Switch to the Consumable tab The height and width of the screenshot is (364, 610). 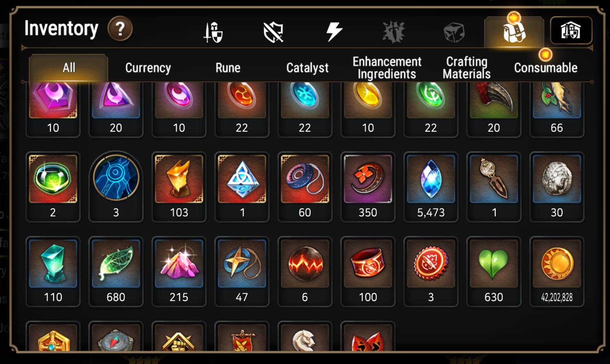tap(546, 68)
